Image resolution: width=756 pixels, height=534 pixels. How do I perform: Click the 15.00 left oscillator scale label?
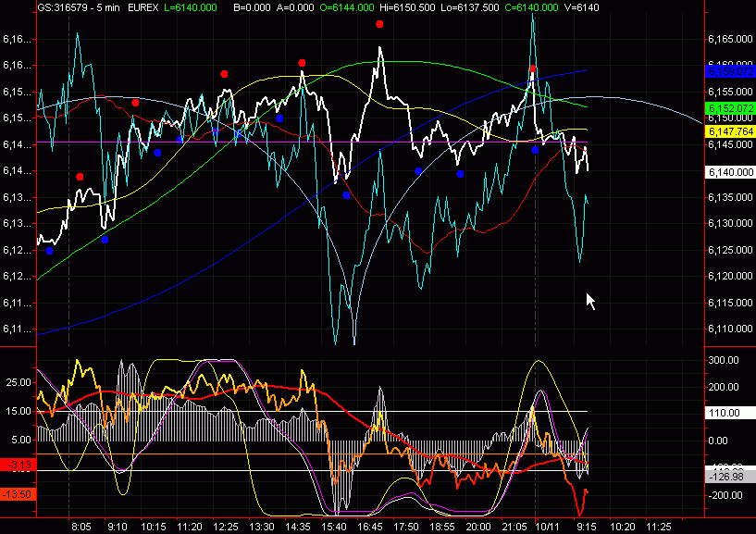click(x=19, y=412)
